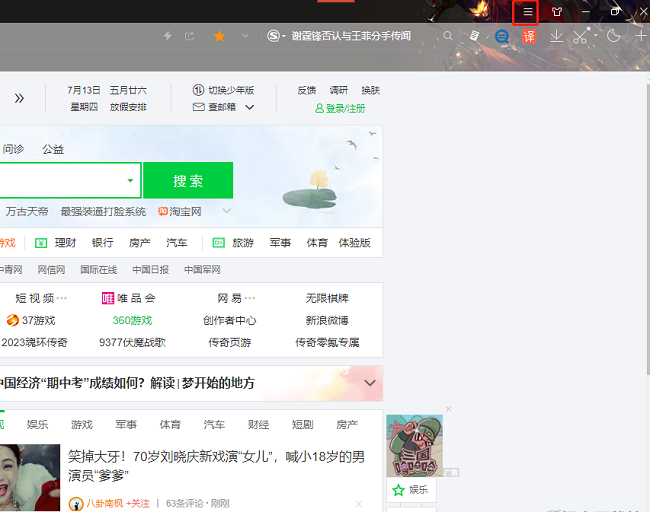Open the notes pencil extension icon
Viewport: 650px width, 512px height.
pos(475,36)
